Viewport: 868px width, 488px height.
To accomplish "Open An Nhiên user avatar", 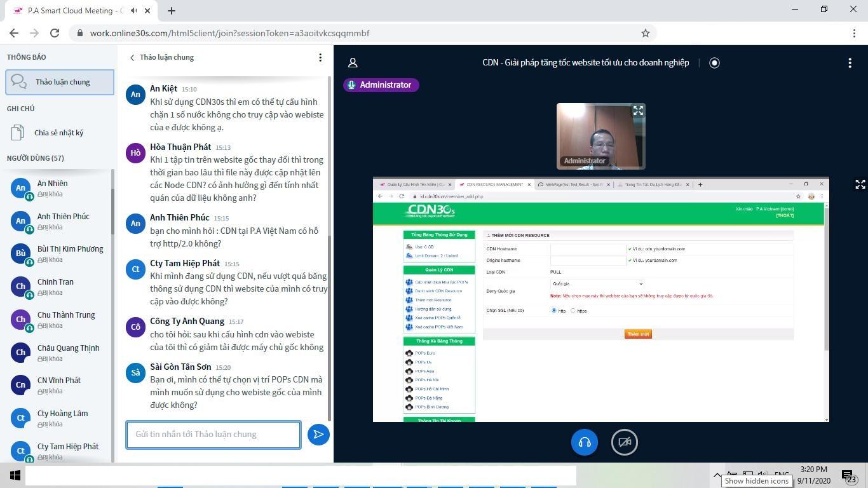I will 20,188.
